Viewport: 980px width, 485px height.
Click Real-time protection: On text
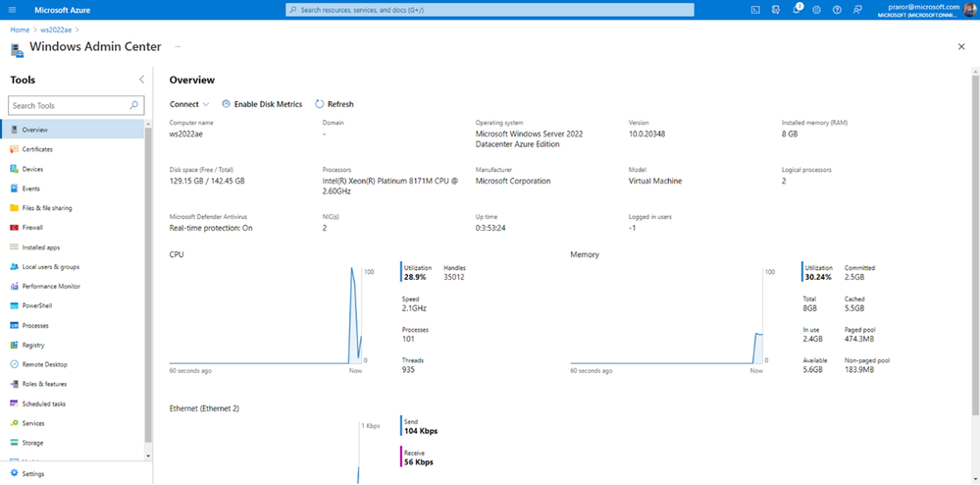point(211,228)
